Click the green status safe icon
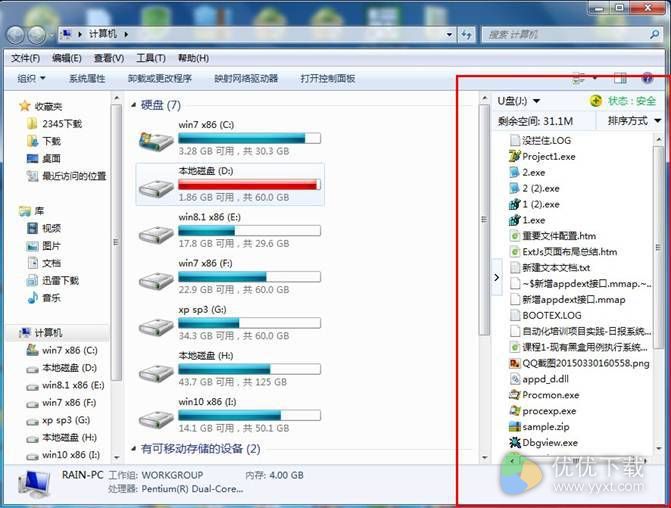This screenshot has height=508, width=671. [x=596, y=101]
